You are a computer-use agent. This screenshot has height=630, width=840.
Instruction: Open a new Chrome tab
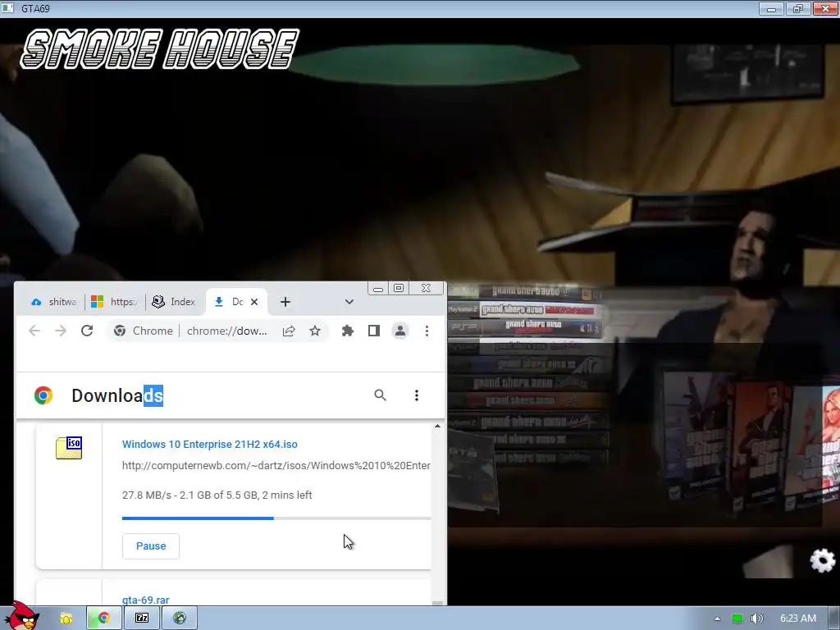(x=285, y=302)
